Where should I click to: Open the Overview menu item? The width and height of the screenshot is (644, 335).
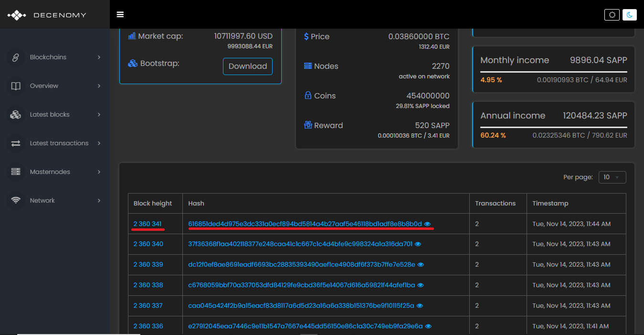pos(44,86)
